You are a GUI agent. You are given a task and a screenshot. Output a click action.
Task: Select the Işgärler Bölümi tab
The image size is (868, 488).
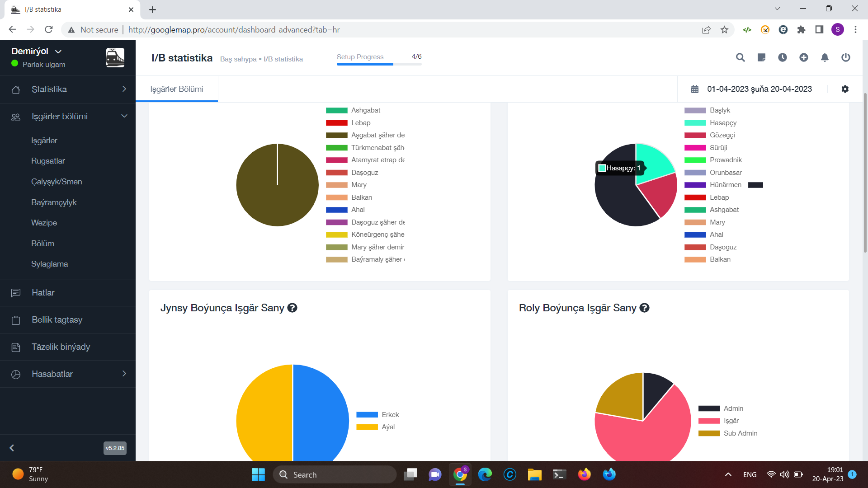coord(177,89)
